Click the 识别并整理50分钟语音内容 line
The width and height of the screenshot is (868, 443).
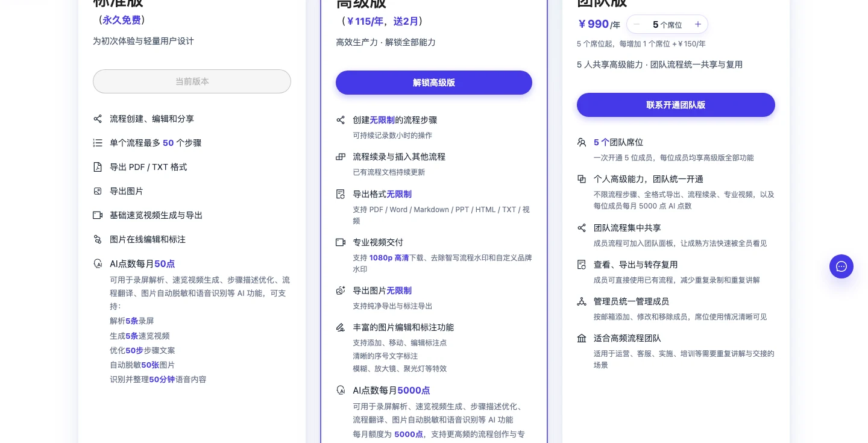coord(158,379)
